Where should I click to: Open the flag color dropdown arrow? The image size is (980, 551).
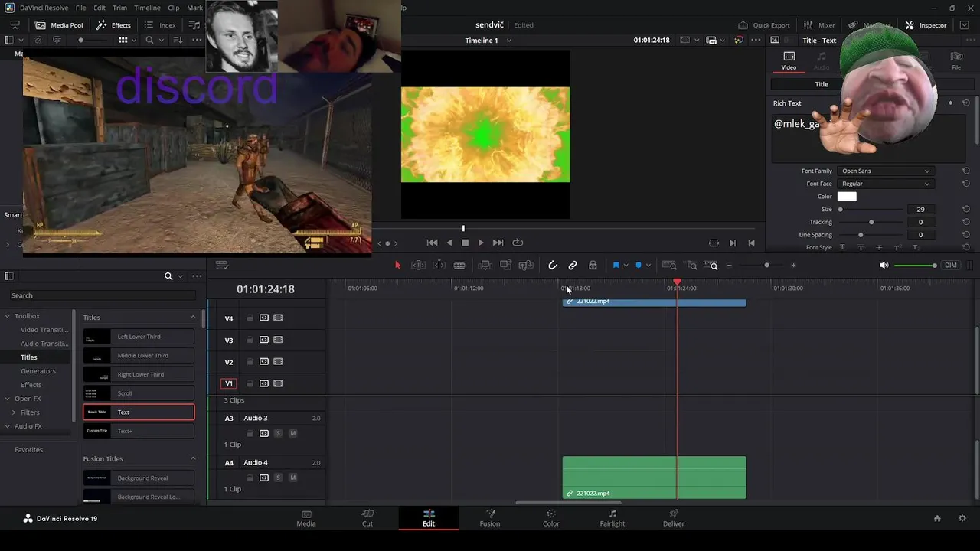click(x=626, y=266)
